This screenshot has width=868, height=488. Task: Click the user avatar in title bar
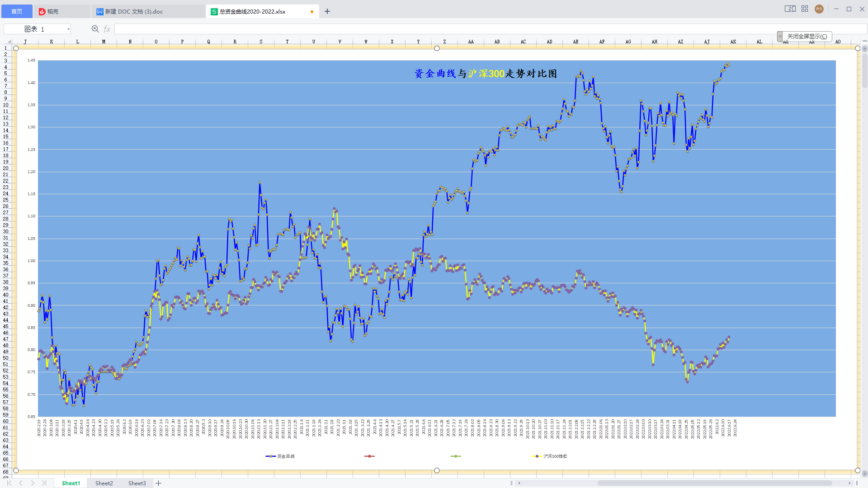[x=819, y=9]
